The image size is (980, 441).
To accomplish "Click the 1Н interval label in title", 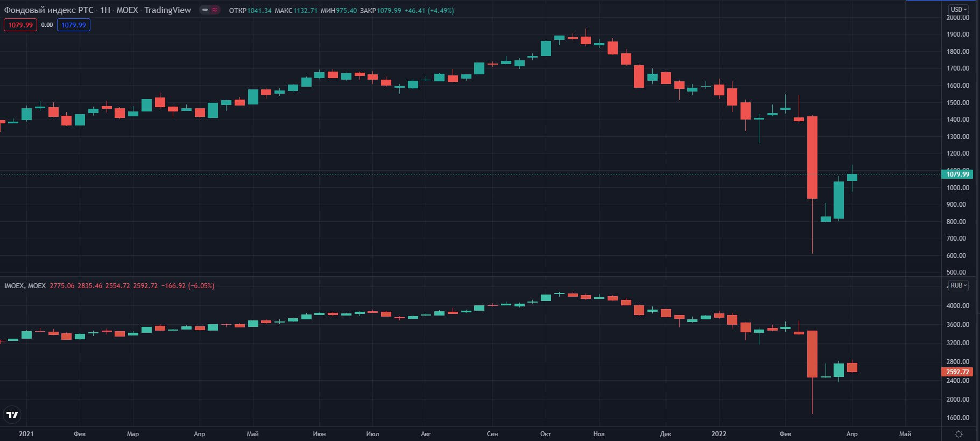I will click(105, 10).
